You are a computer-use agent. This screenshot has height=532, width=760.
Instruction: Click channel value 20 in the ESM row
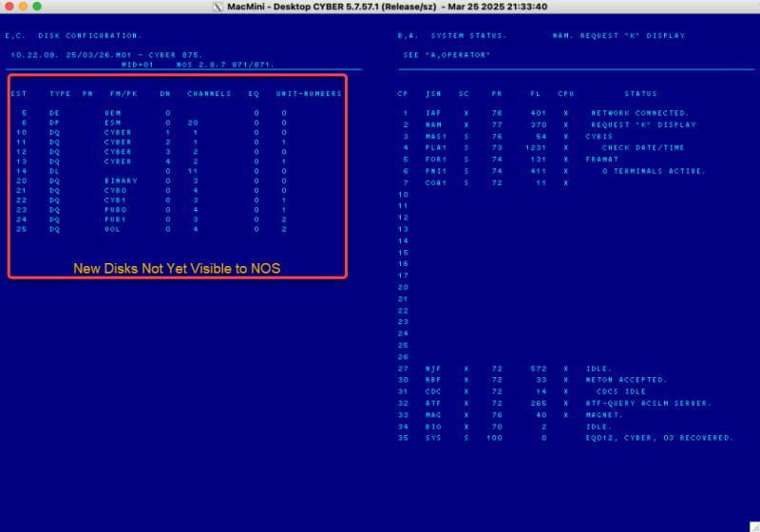193,123
